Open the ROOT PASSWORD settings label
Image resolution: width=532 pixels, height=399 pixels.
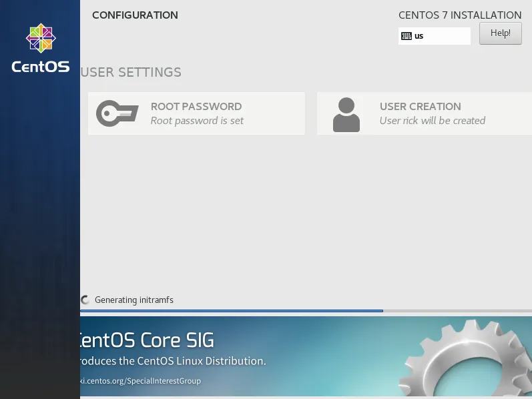point(196,106)
